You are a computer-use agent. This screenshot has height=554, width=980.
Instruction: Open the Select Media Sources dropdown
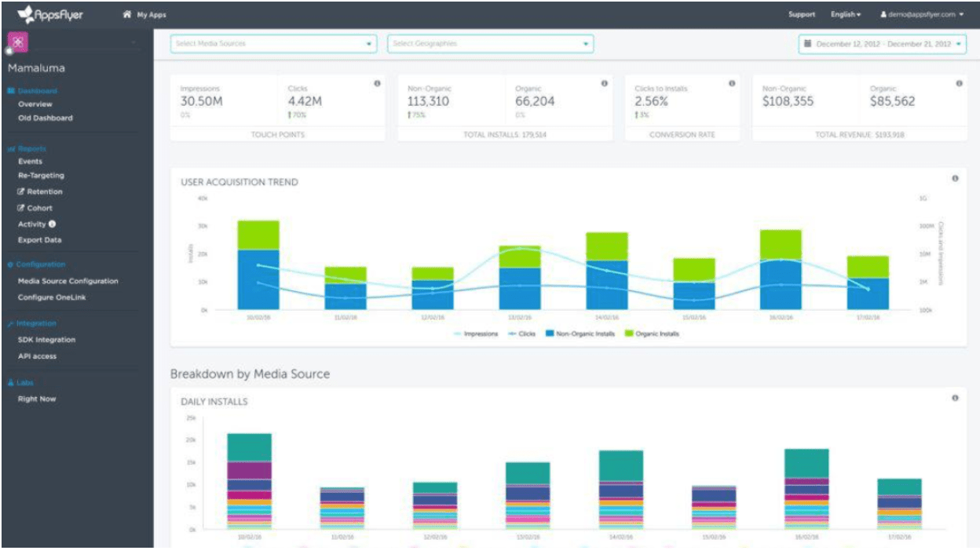(x=274, y=44)
